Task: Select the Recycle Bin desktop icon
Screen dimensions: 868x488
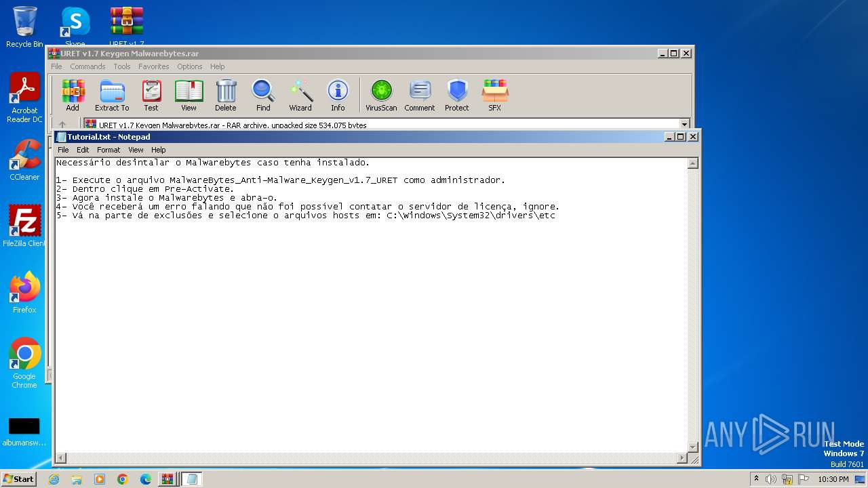Action: pos(24,27)
